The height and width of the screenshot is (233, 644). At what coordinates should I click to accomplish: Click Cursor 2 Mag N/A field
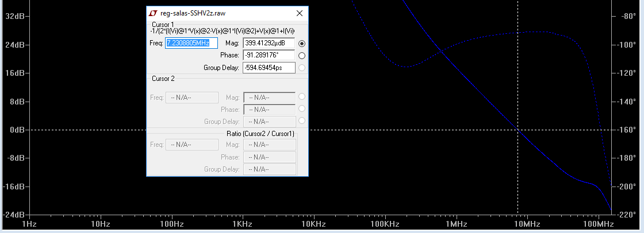(x=270, y=98)
